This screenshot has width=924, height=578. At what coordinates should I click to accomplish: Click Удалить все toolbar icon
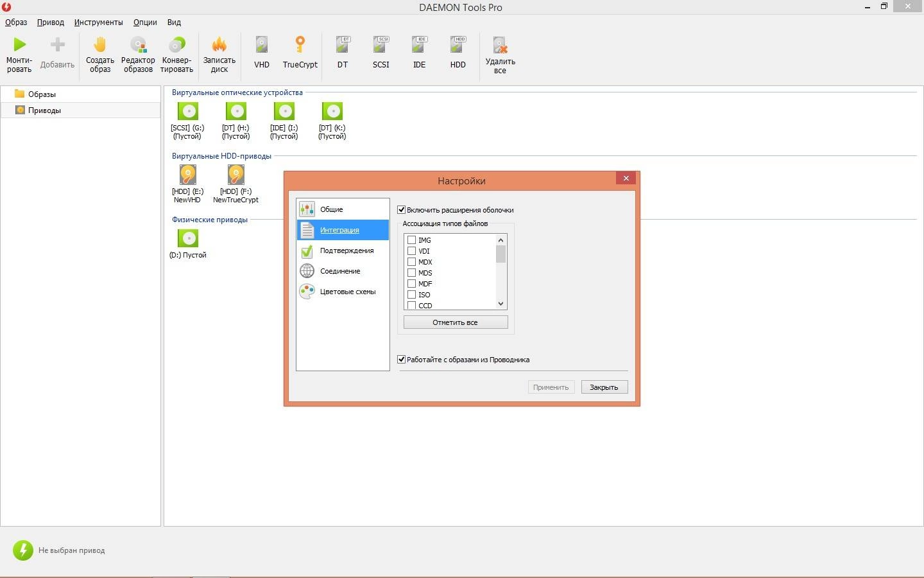[500, 45]
